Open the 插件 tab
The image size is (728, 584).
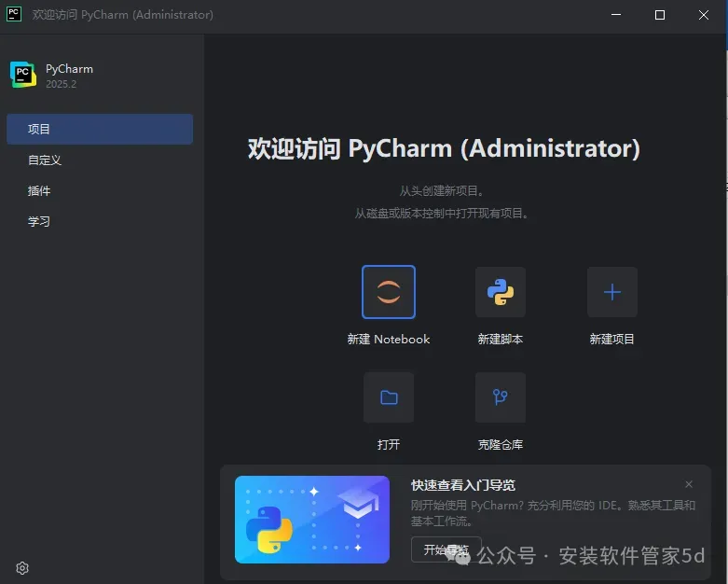[x=100, y=190]
